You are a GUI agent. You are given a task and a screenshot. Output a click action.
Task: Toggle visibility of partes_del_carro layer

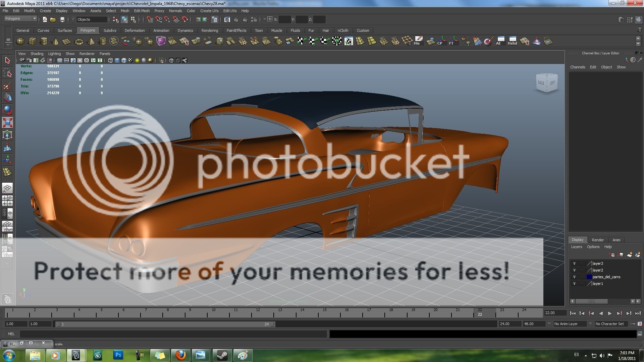coord(574,277)
